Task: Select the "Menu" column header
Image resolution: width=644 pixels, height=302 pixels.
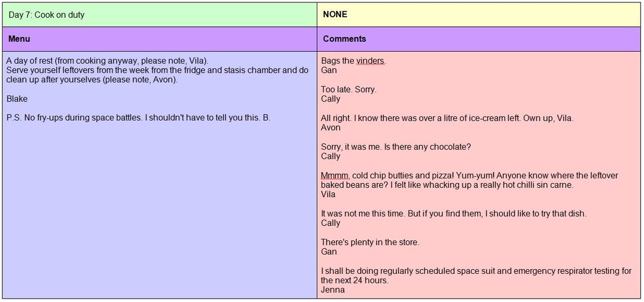Action: click(19, 39)
